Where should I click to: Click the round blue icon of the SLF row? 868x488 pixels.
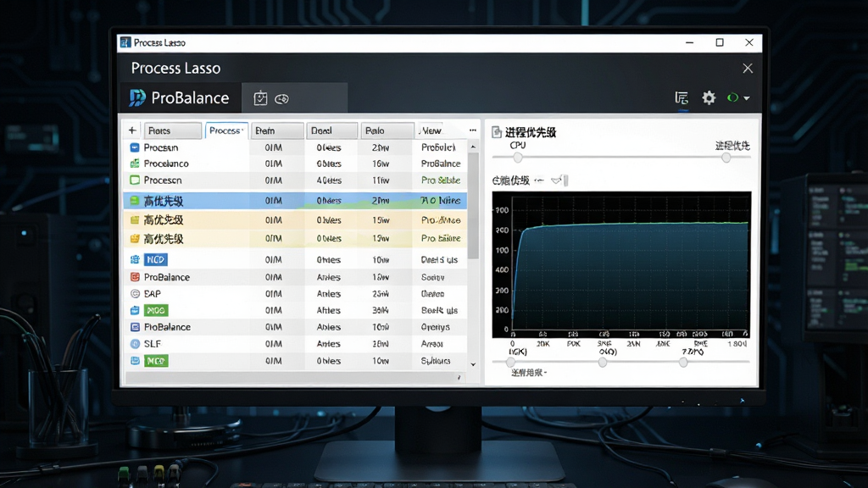click(135, 344)
